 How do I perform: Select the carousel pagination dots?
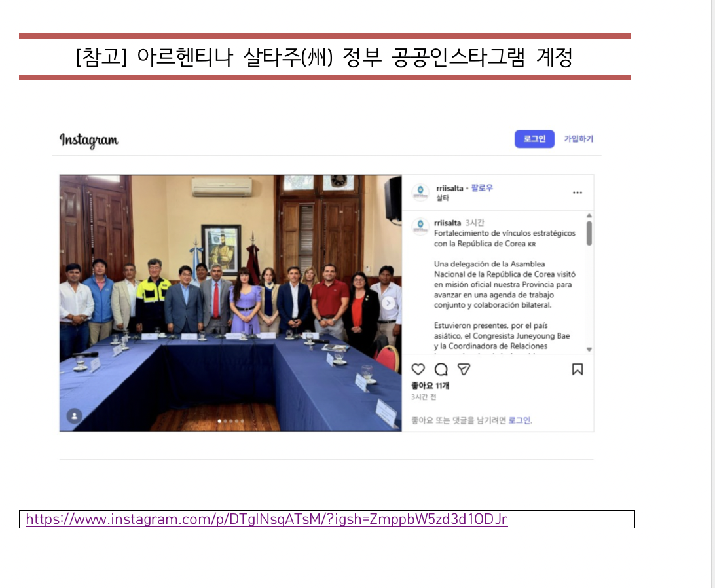[230, 421]
